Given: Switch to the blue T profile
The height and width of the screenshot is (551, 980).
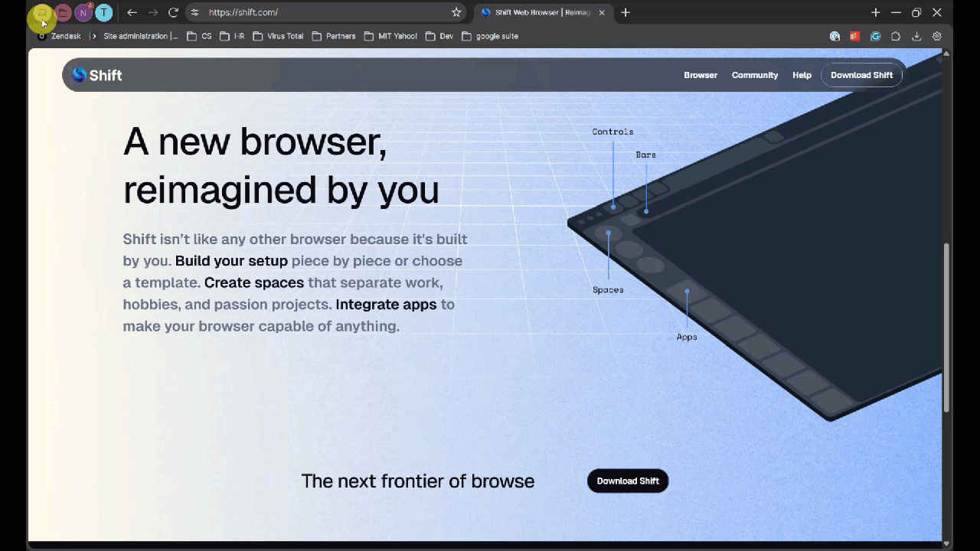Looking at the screenshot, I should [103, 13].
